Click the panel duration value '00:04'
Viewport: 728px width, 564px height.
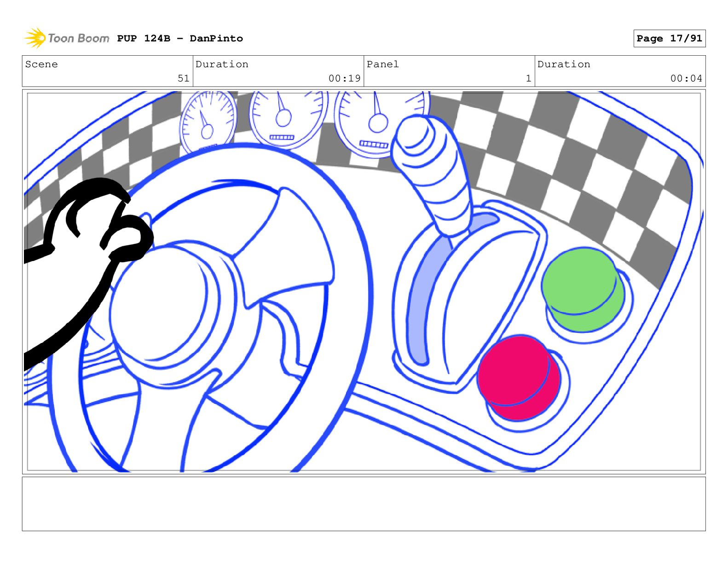click(x=686, y=78)
